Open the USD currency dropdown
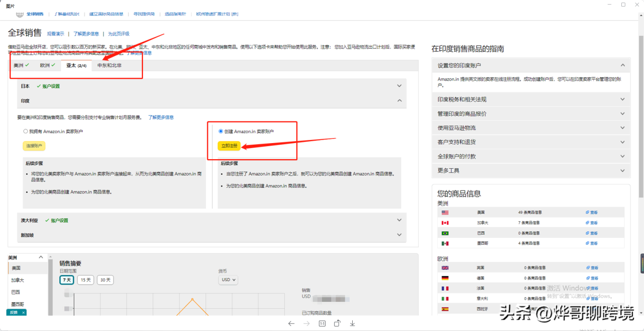The image size is (644, 331). (228, 280)
